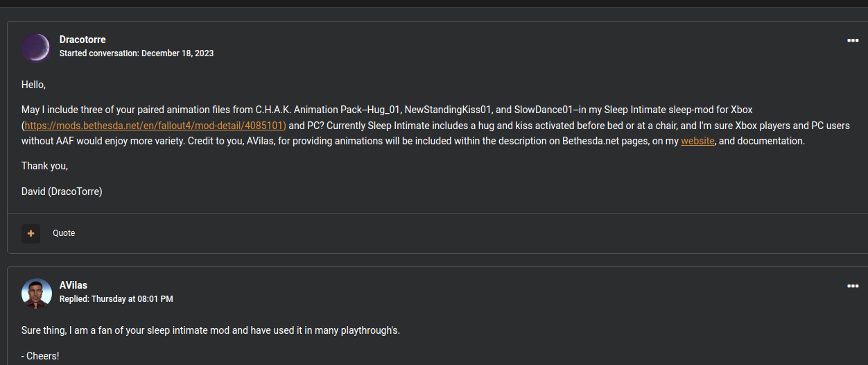The width and height of the screenshot is (868, 365).
Task: Open options menu for Dracotorre's message
Action: pos(853,40)
